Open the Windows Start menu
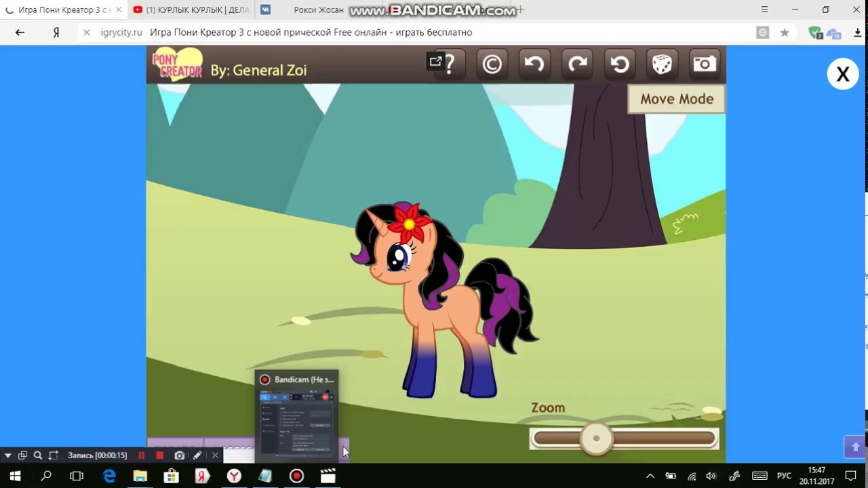868x488 pixels. [15, 476]
